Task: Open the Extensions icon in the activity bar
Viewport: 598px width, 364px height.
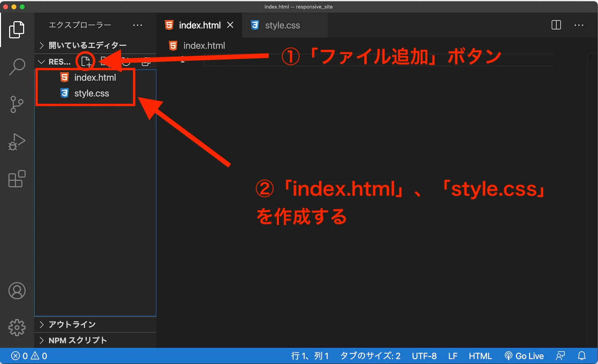Action: (16, 179)
